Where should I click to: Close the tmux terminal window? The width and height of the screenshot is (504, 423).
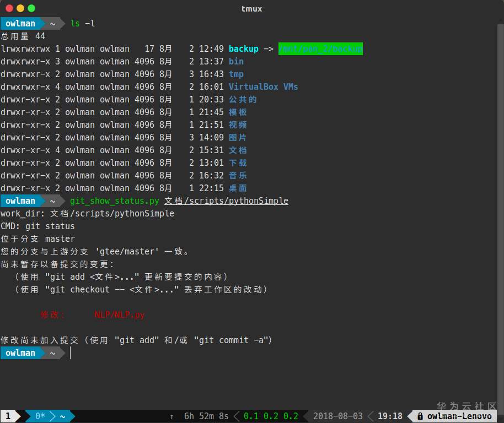[x=9, y=8]
